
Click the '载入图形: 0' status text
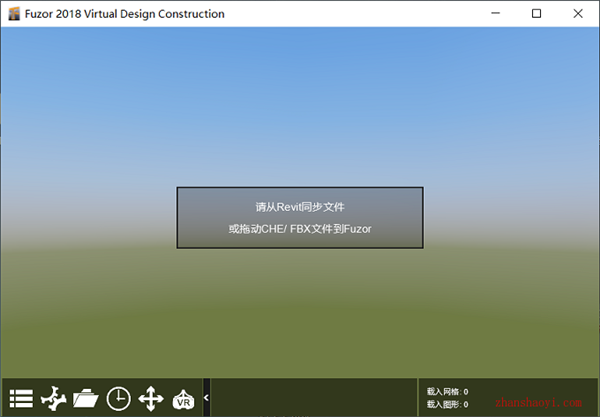(x=447, y=404)
